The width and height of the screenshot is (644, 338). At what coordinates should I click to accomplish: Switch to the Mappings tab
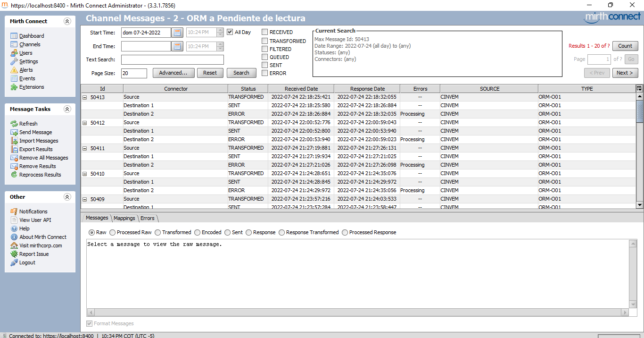coord(124,218)
